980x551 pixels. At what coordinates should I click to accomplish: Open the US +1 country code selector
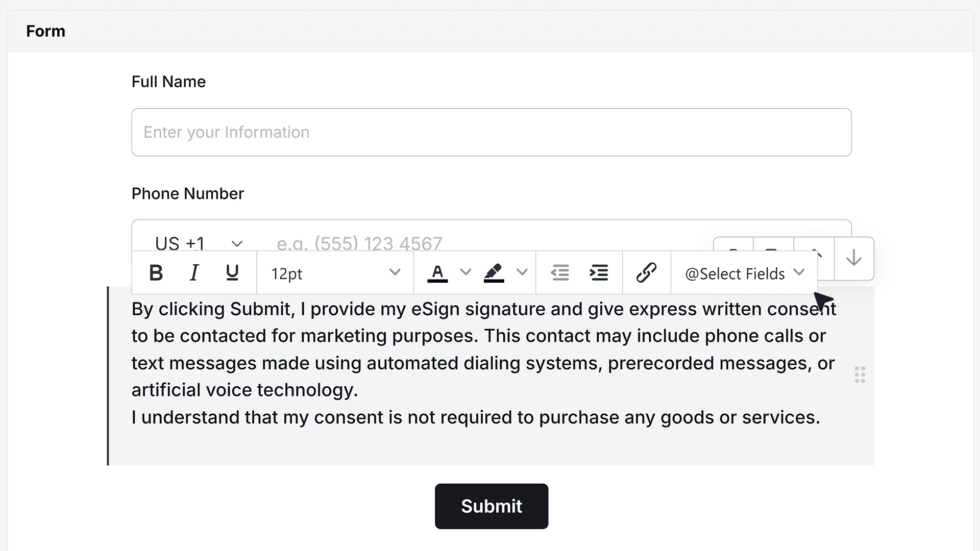click(x=199, y=243)
